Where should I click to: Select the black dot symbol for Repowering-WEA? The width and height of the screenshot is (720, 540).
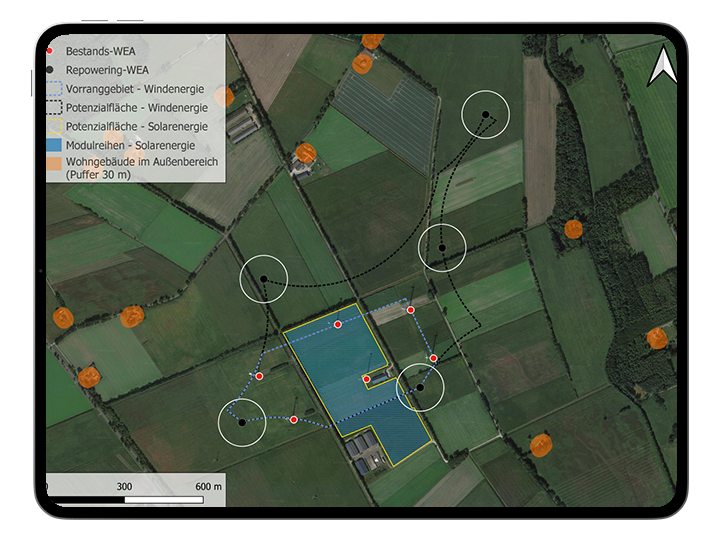coord(50,70)
